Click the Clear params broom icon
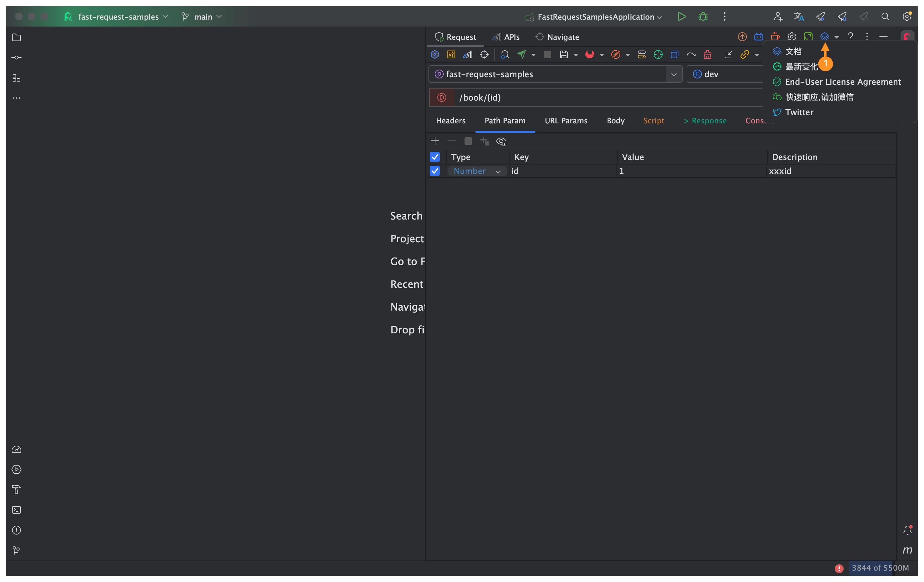 707,54
